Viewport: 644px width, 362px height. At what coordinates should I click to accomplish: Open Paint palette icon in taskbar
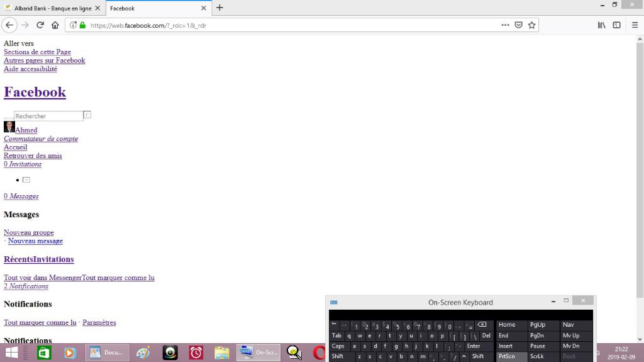(x=143, y=353)
